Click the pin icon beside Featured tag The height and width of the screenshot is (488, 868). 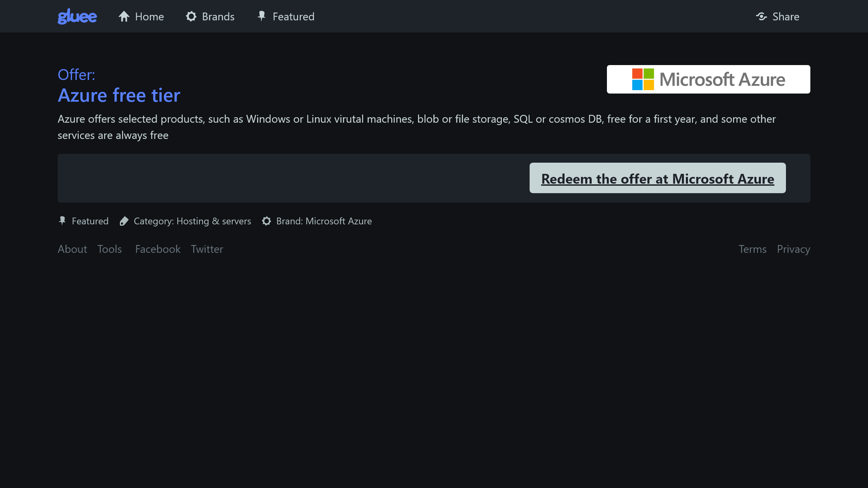pos(62,221)
